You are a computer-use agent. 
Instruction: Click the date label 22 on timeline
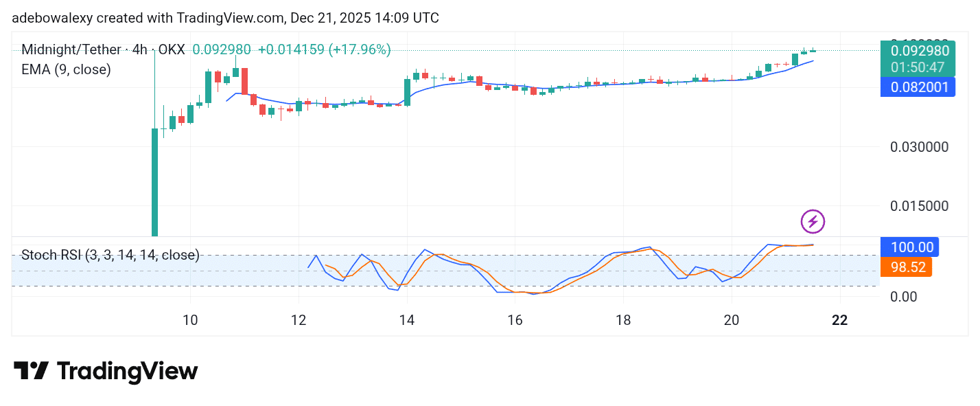pos(839,320)
